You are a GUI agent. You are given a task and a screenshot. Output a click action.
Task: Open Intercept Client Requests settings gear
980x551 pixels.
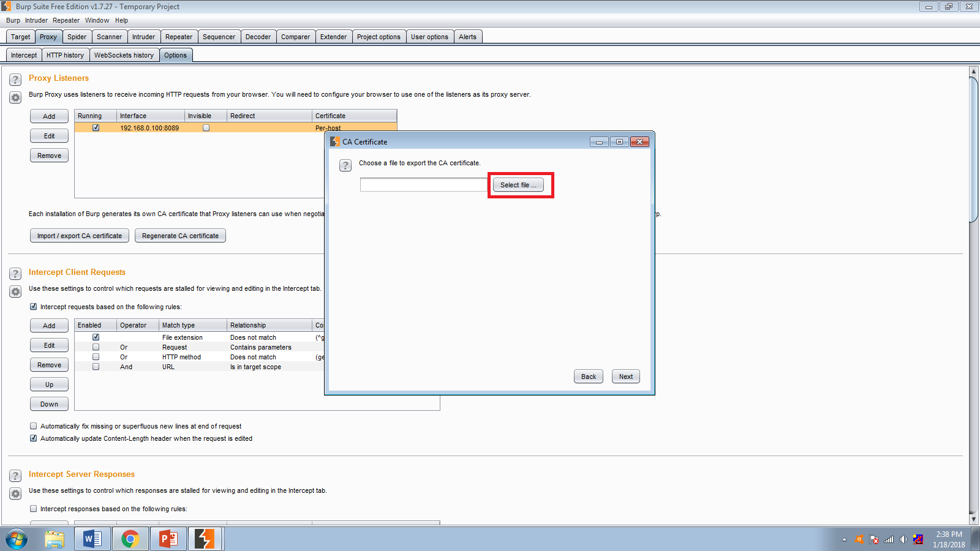tap(15, 291)
